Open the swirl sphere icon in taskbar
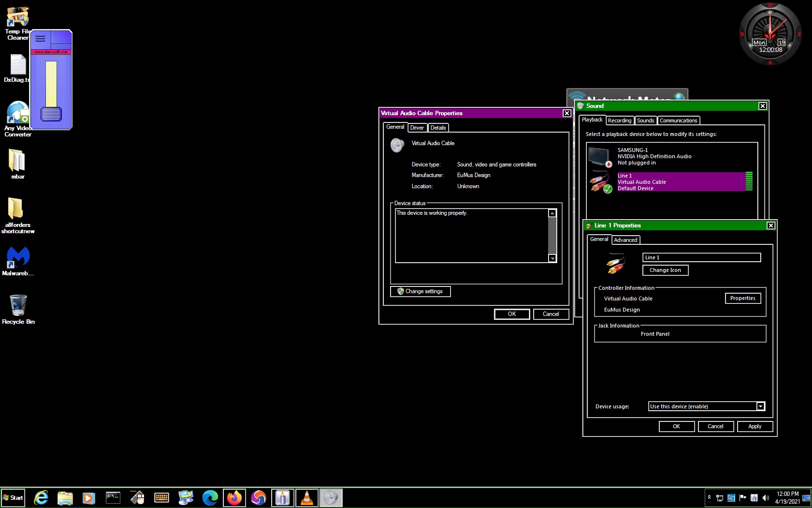Viewport: 812px width, 508px height. pos(259,497)
